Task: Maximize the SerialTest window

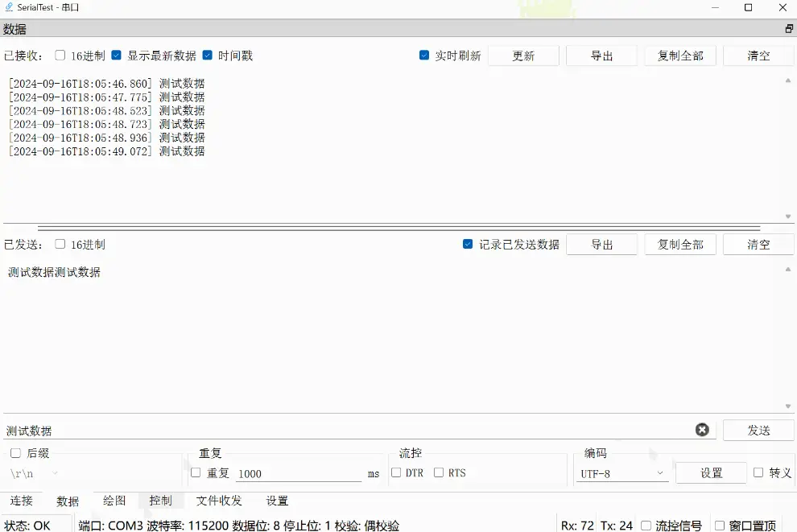Action: [748, 7]
